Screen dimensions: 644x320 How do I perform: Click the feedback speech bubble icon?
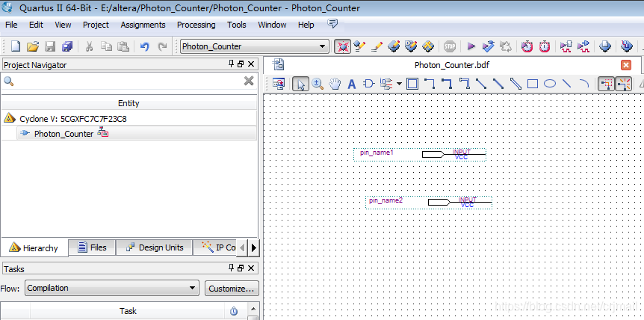click(x=332, y=24)
